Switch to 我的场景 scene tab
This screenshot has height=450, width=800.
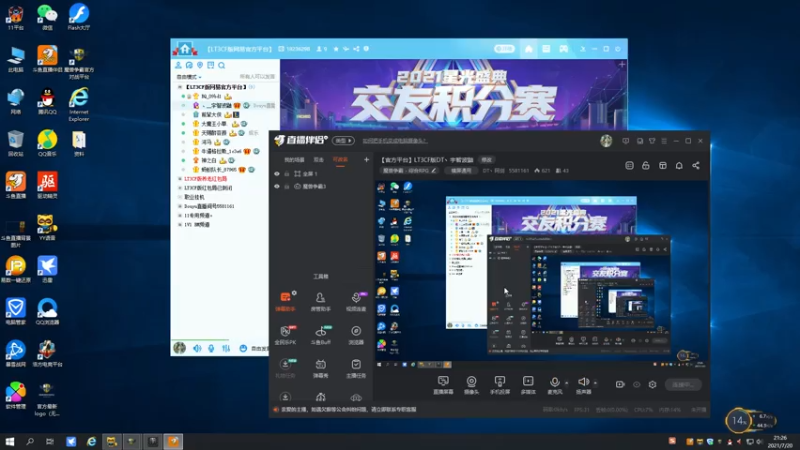pos(294,160)
